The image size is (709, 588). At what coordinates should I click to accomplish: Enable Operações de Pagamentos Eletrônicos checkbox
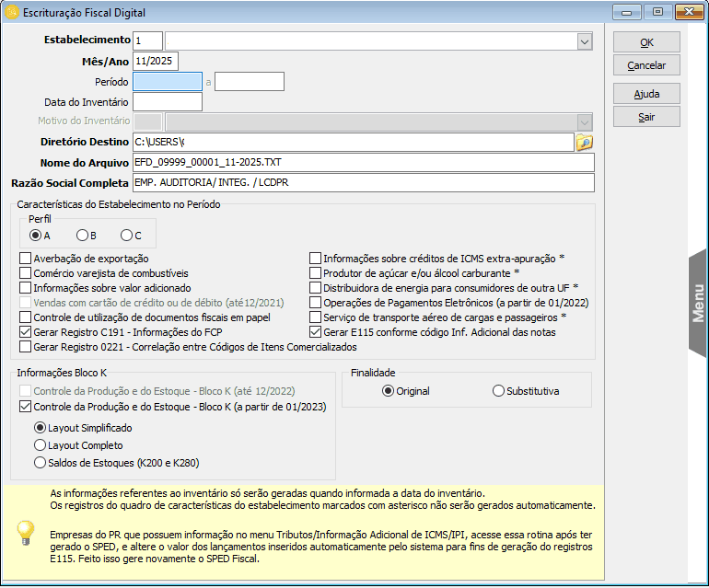pyautogui.click(x=316, y=303)
